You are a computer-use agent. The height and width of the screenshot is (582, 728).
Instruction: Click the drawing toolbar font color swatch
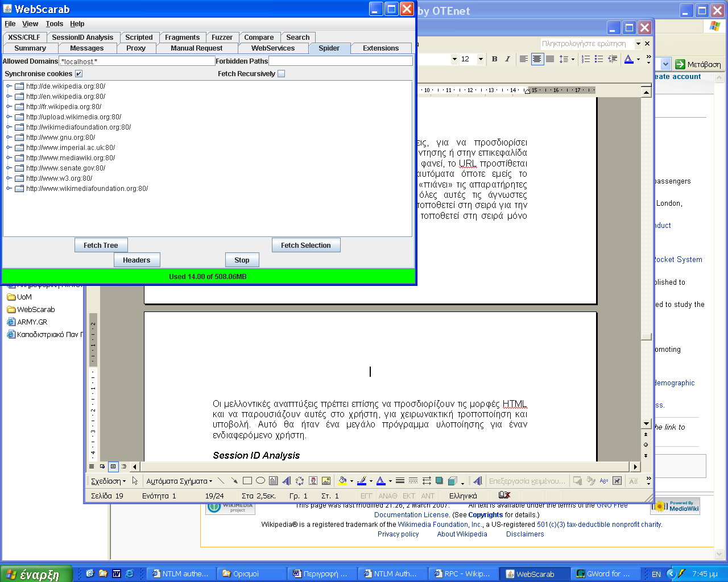[x=381, y=481]
